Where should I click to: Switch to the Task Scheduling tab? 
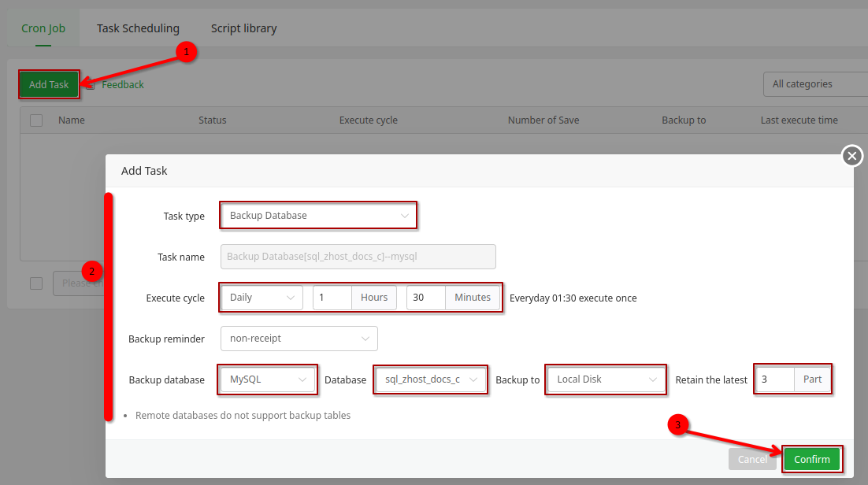[x=138, y=28]
